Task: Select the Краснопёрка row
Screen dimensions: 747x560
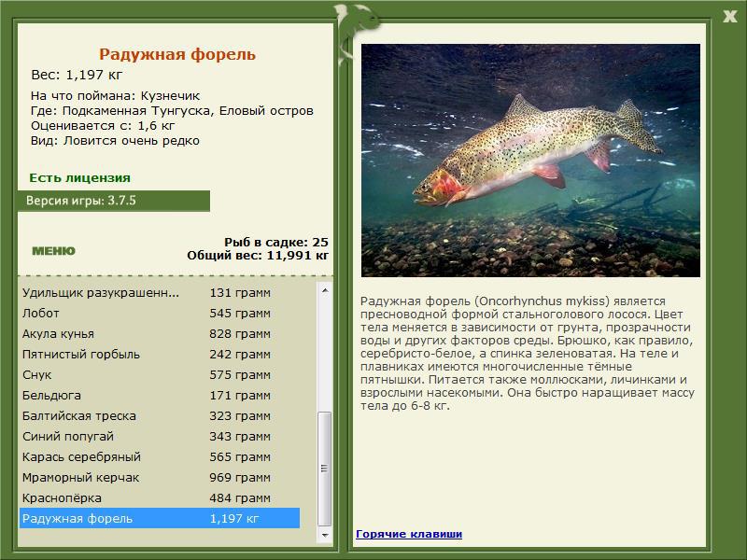Action: pyautogui.click(x=160, y=497)
